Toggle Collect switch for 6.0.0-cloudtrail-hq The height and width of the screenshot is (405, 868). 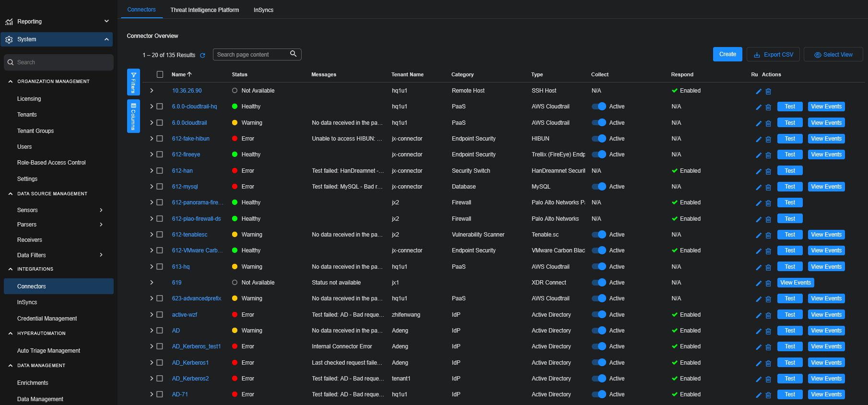[599, 107]
